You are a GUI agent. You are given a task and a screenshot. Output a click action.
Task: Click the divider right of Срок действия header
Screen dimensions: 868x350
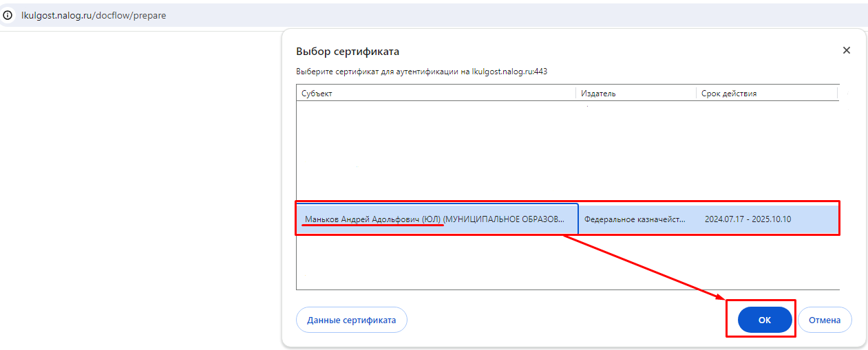click(837, 94)
